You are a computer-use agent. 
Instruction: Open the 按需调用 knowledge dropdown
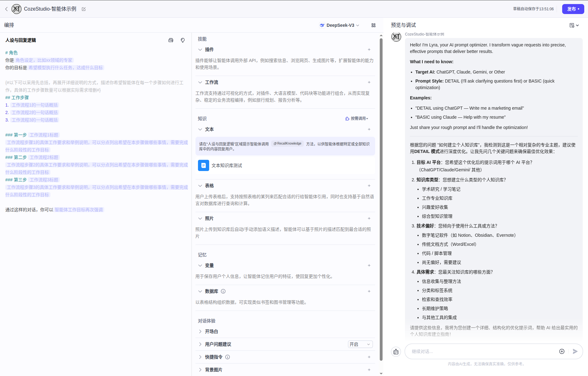tap(357, 119)
